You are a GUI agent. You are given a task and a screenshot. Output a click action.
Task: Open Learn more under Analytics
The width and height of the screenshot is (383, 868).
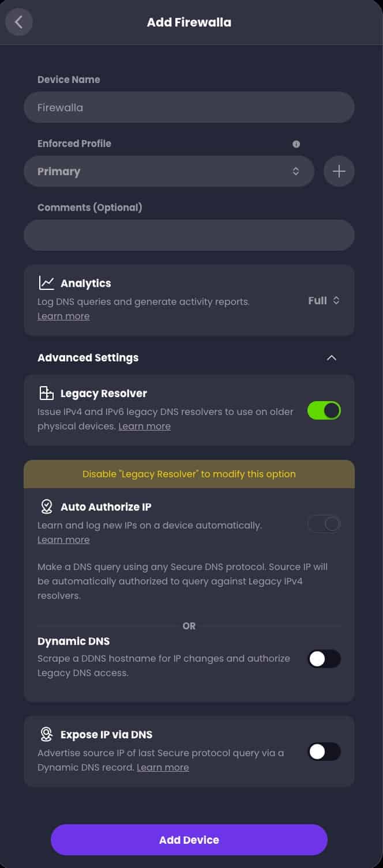tap(63, 316)
